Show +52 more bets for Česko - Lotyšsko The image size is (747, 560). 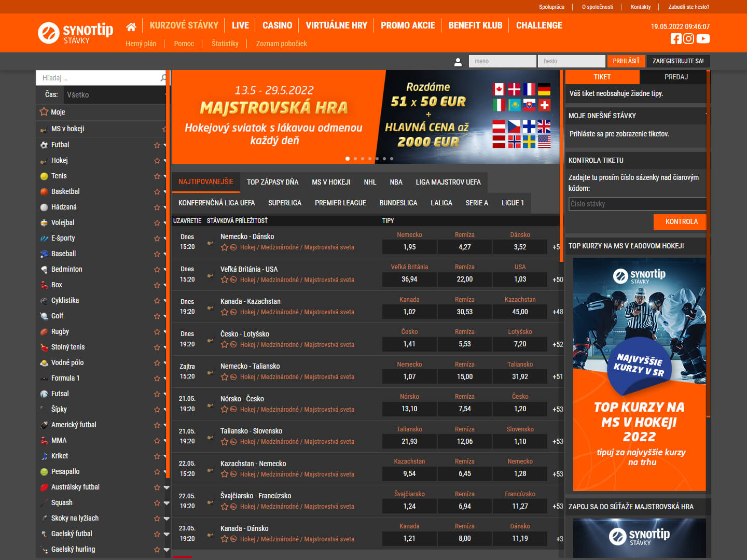tap(558, 344)
